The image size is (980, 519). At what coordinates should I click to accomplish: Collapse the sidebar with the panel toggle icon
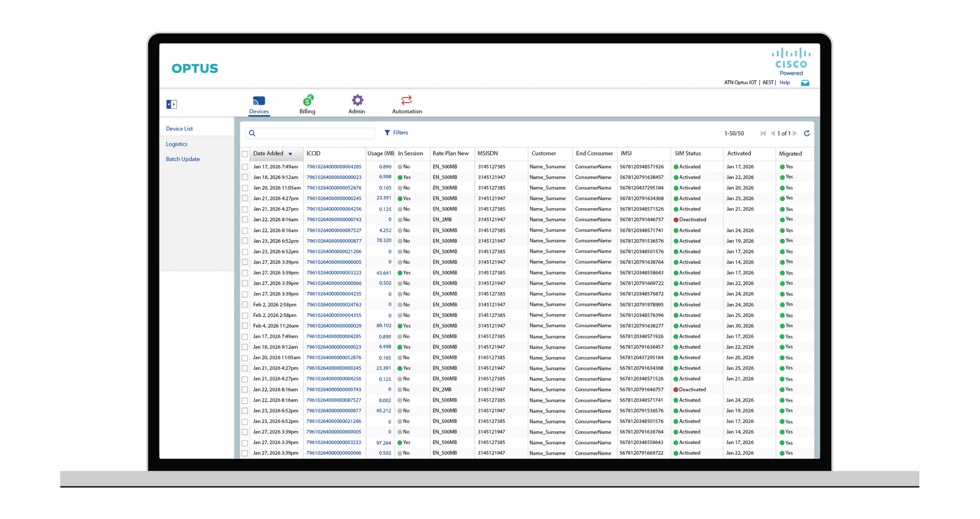171,104
